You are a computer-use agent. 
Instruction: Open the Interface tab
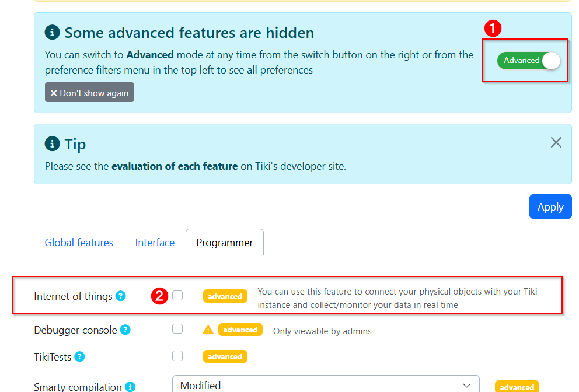click(155, 243)
